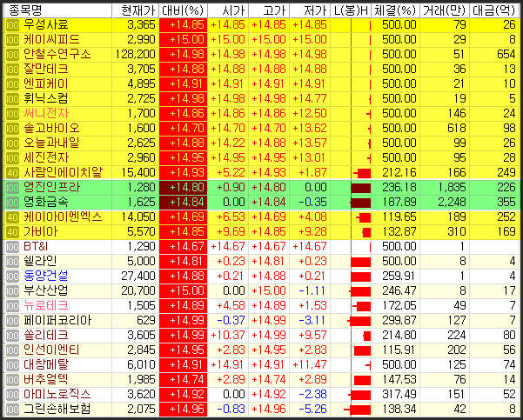Click the gray badge icon beside BT&I
Viewport: 523px width, 420px height.
(13, 247)
